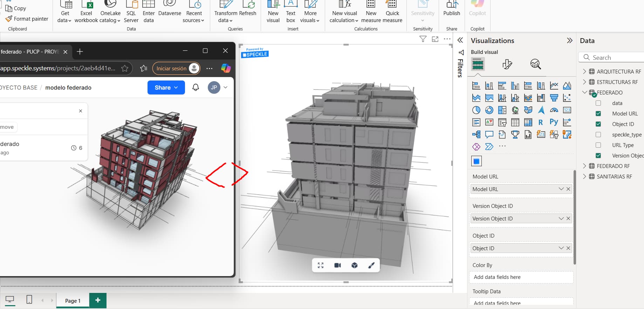
Task: Choose the treemap visual icon
Action: coord(502,110)
